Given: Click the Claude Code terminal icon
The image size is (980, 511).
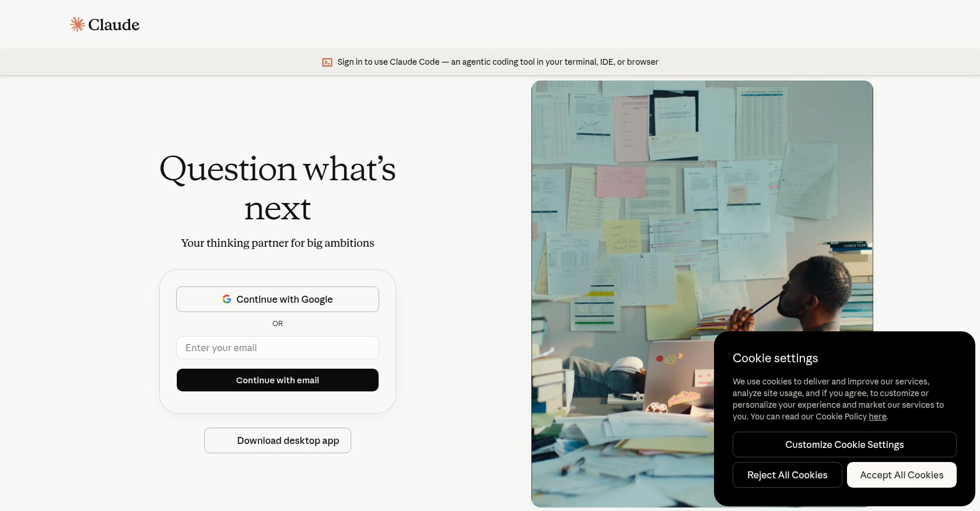Looking at the screenshot, I should click(327, 62).
